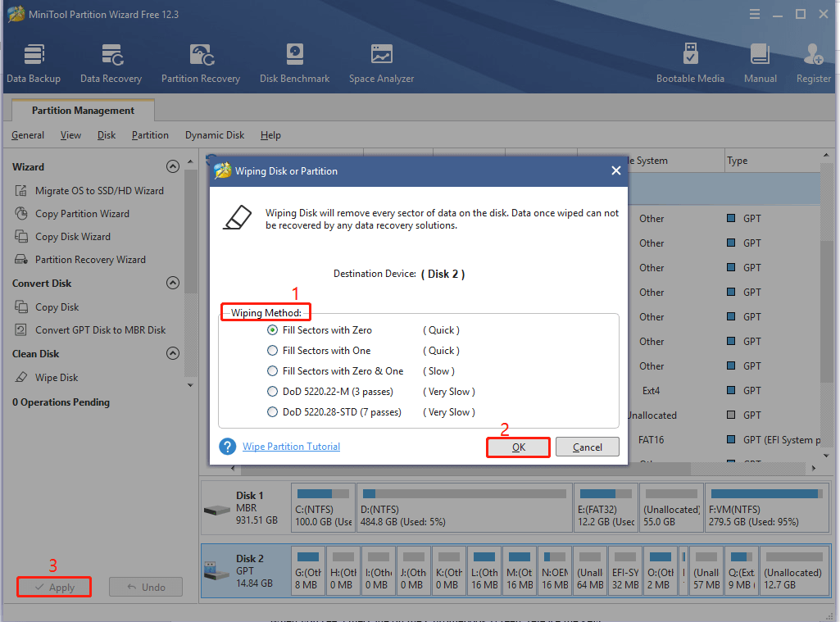The image size is (840, 622).
Task: Open Disk Benchmark
Action: coord(295,63)
